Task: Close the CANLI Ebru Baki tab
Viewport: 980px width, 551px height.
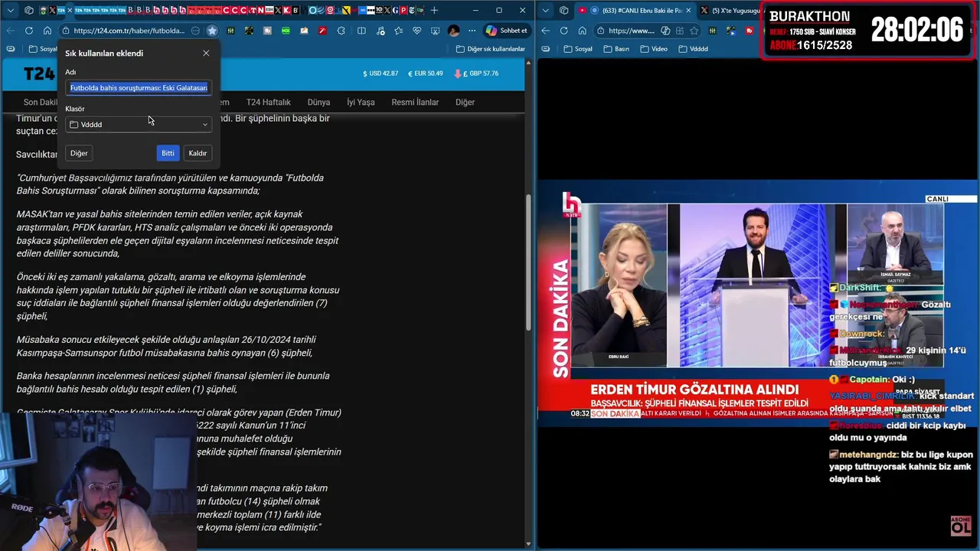Action: click(687, 10)
